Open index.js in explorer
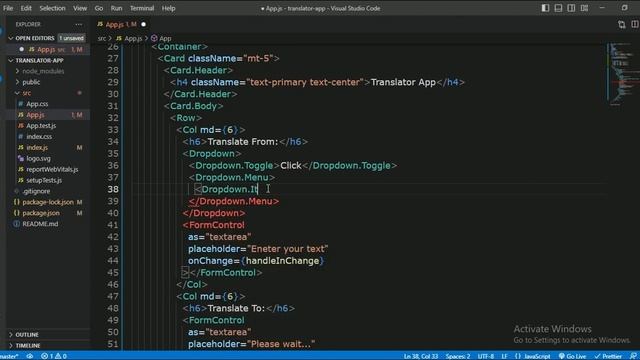Image resolution: width=640 pixels, height=360 pixels. pyautogui.click(x=37, y=148)
